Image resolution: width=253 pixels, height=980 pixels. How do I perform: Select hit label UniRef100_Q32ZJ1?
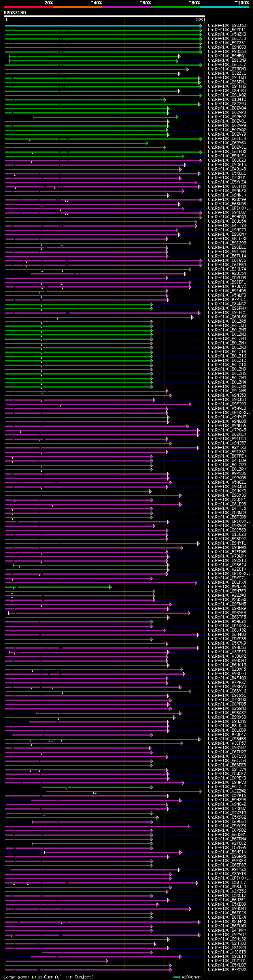pos(227,74)
